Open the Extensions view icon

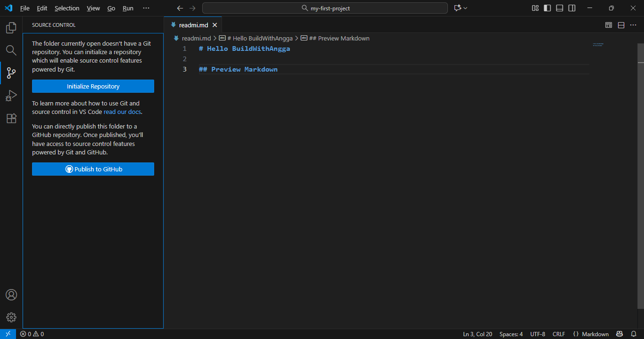(x=11, y=118)
